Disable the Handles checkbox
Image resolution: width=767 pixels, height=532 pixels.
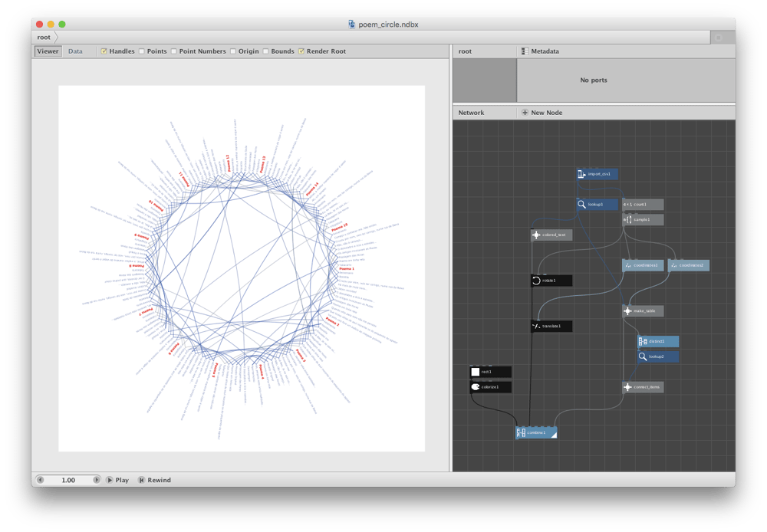(104, 51)
